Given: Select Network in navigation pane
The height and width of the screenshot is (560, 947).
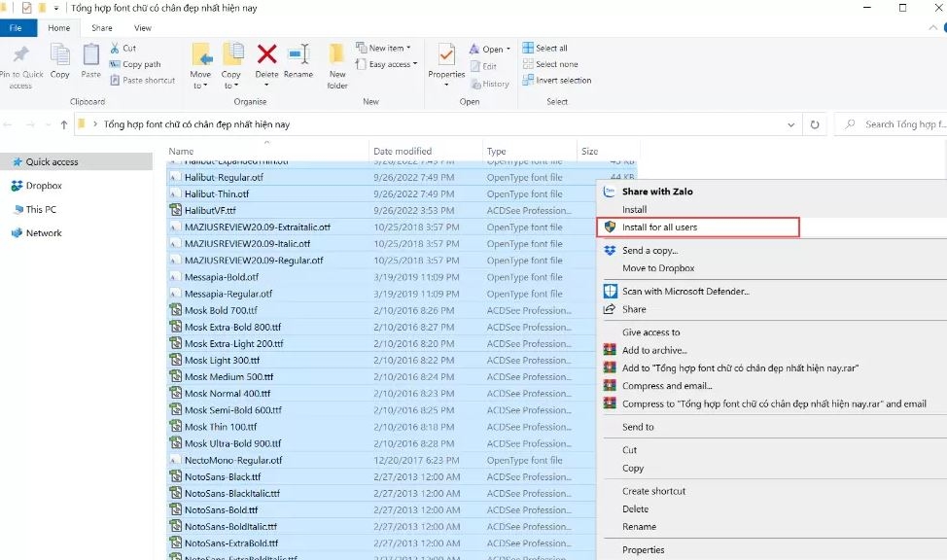Looking at the screenshot, I should tap(37, 233).
